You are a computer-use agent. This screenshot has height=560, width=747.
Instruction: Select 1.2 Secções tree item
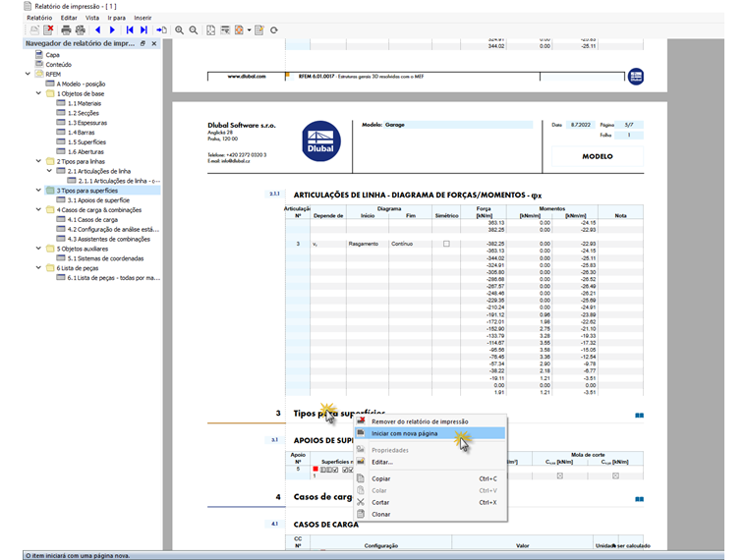(84, 113)
